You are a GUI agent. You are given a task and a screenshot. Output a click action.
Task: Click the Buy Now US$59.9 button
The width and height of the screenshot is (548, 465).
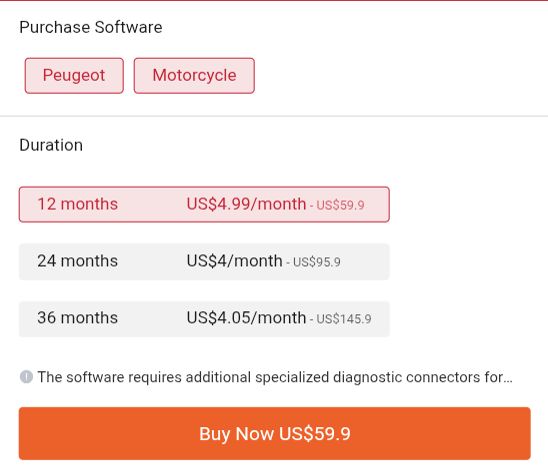(275, 433)
